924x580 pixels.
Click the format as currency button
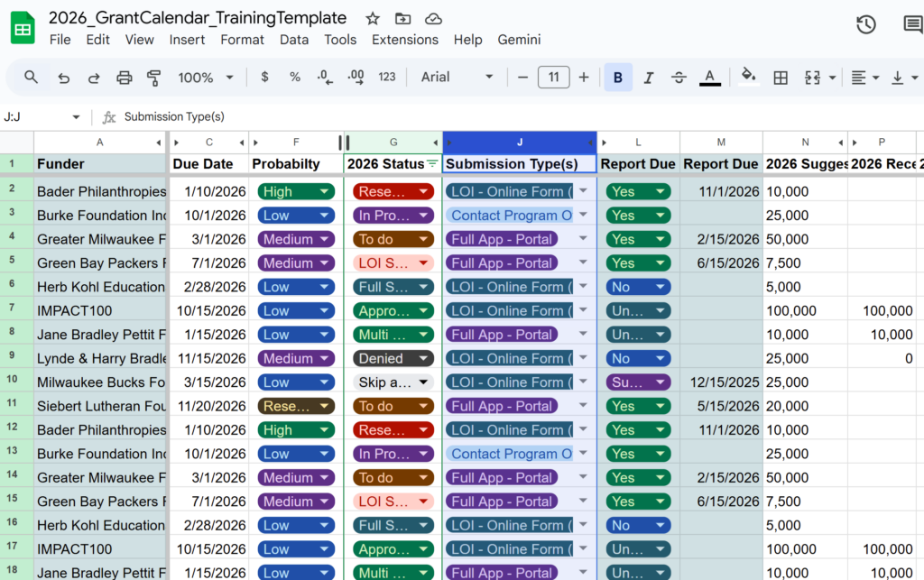pos(264,78)
